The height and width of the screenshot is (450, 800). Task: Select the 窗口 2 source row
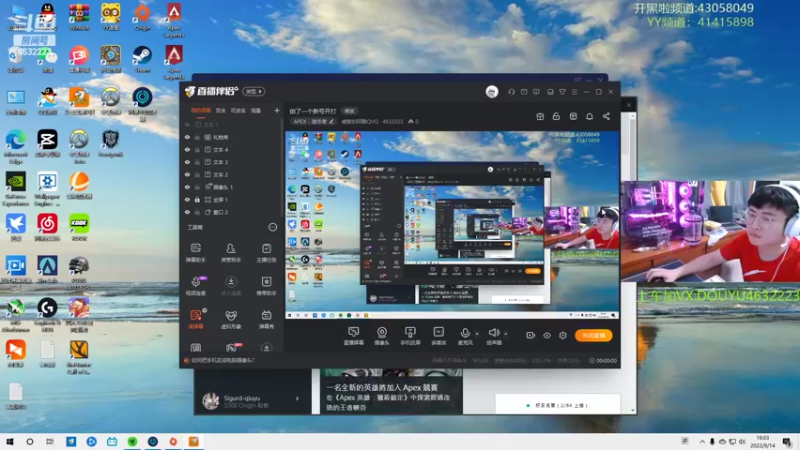[231, 212]
